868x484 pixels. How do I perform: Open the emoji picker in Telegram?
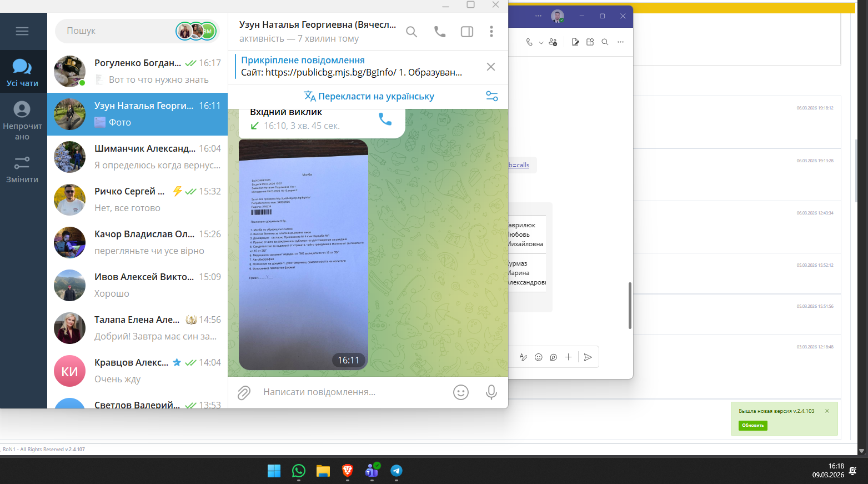pyautogui.click(x=461, y=392)
